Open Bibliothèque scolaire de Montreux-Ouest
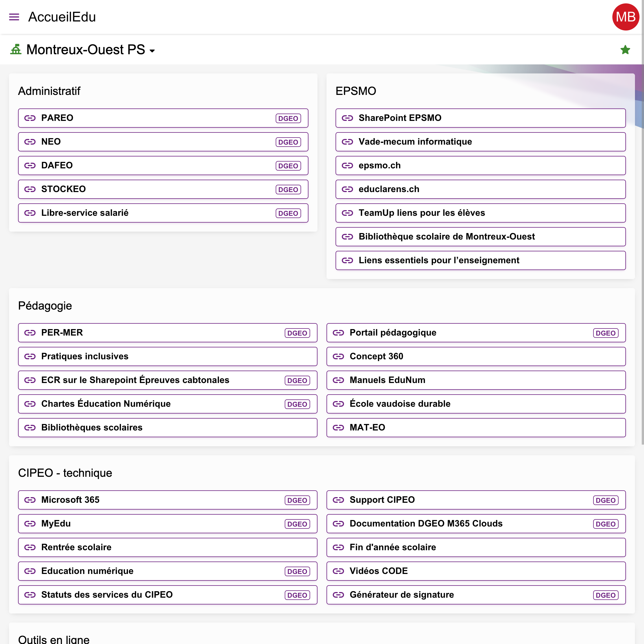Viewport: 644px width, 644px height. pos(480,237)
